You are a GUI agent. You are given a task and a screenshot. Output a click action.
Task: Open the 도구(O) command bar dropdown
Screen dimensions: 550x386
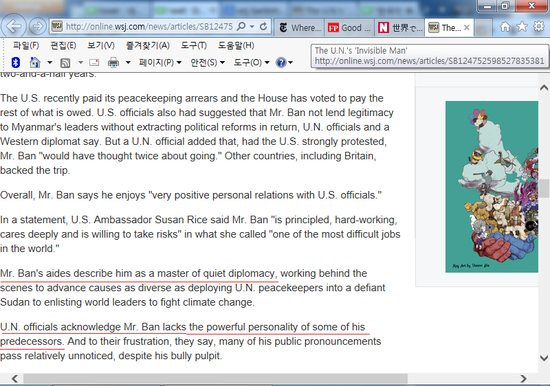(251, 62)
